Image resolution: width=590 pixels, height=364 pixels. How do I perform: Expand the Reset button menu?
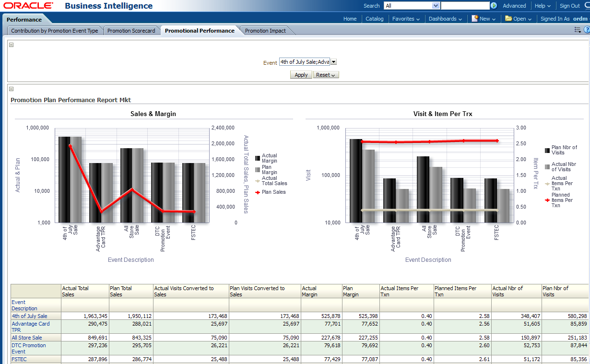tap(326, 75)
